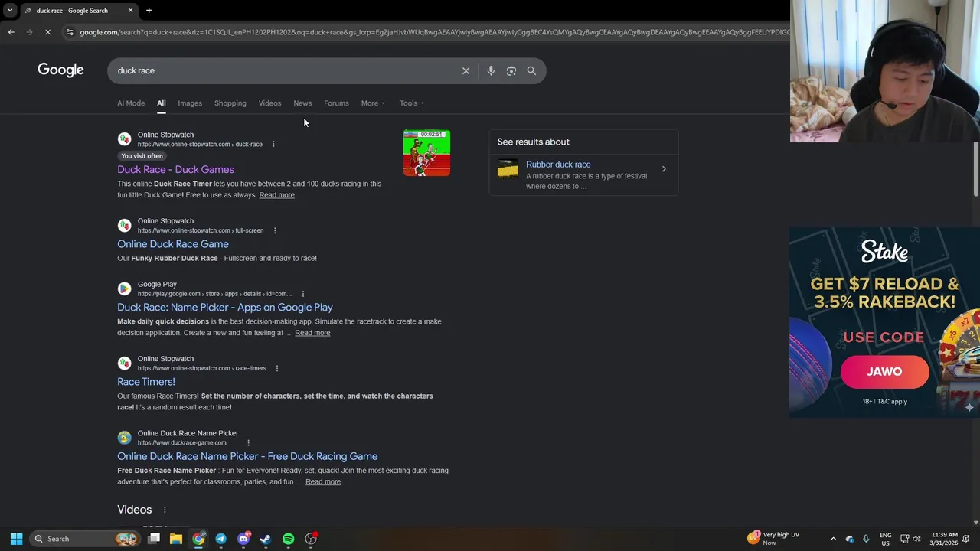Stop page loading in the browser toolbar
Screen dimensions: 980x551
[x=47, y=32]
